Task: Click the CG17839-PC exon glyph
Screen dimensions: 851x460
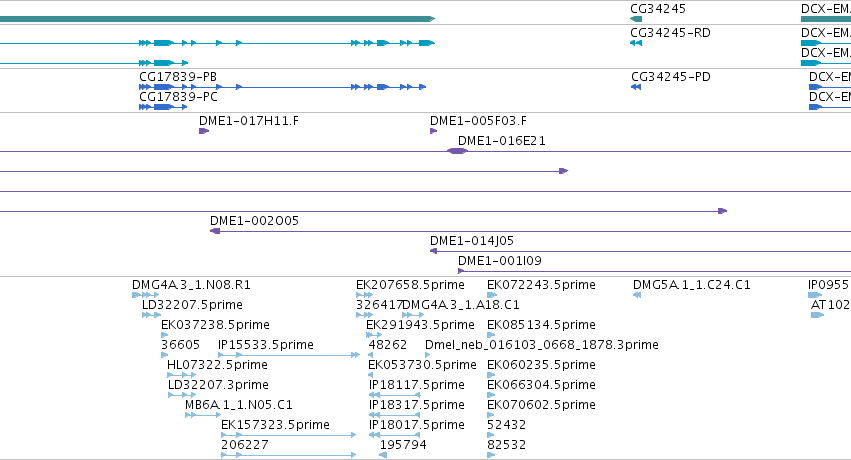Action: click(163, 107)
